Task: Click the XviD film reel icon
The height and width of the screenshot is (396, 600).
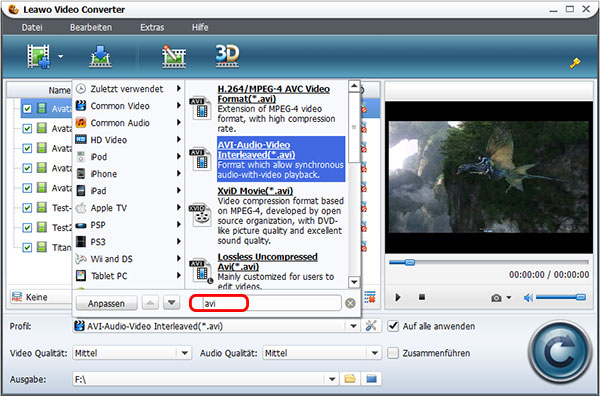Action: pos(200,215)
